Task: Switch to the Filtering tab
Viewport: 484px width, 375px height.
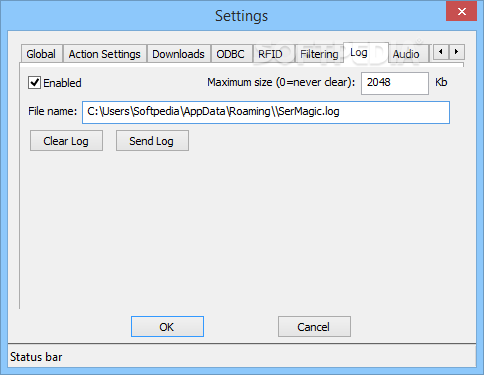Action: click(319, 54)
